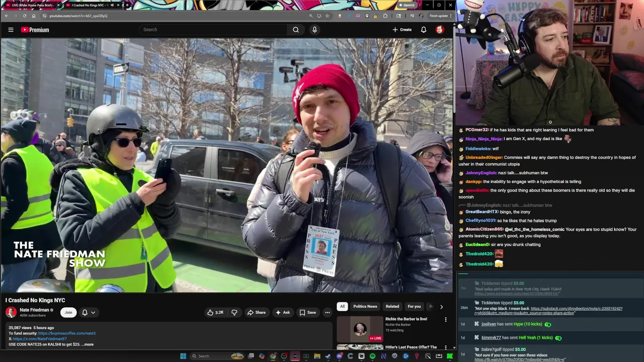The image size is (644, 362).
Task: Open a new Chrome tab
Action: 127,5
